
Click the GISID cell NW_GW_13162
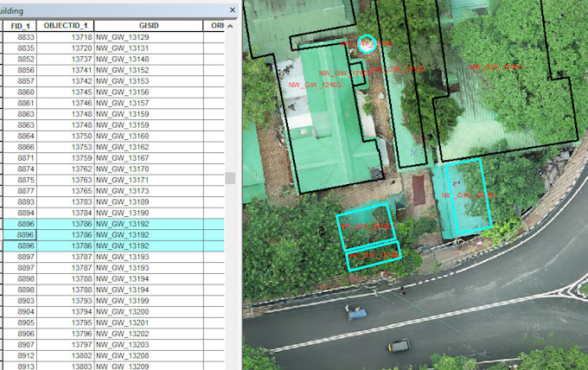(x=149, y=147)
